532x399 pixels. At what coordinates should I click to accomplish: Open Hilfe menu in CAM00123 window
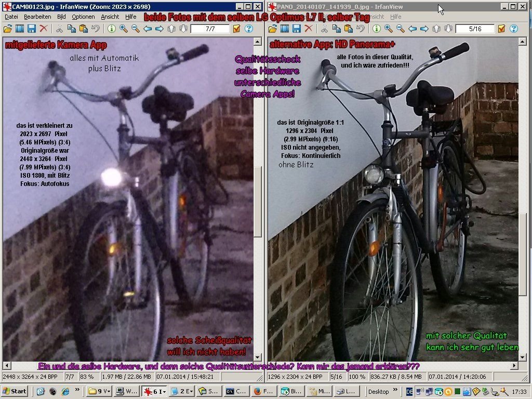[130, 17]
